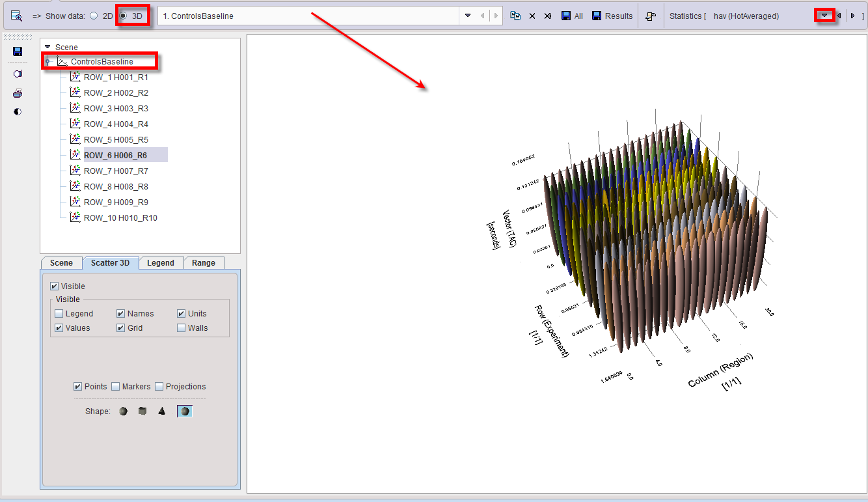The image size is (868, 502).
Task: Switch to the Range tab
Action: point(204,263)
